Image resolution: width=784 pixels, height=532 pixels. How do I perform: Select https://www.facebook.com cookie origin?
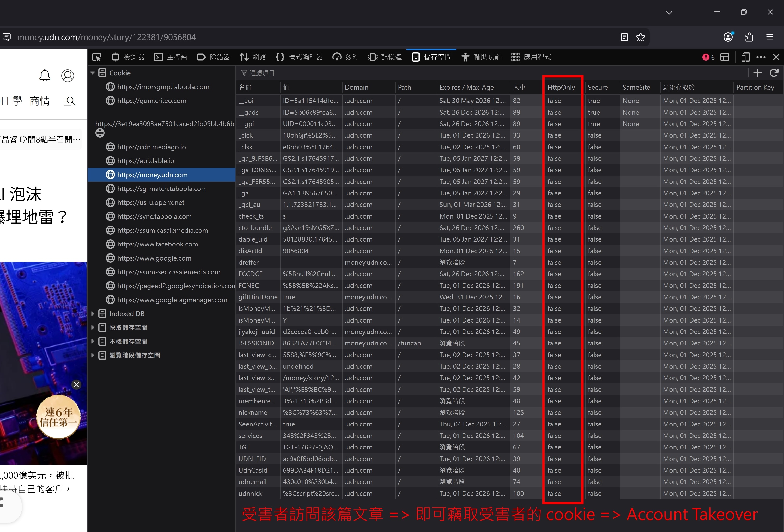pos(161,244)
